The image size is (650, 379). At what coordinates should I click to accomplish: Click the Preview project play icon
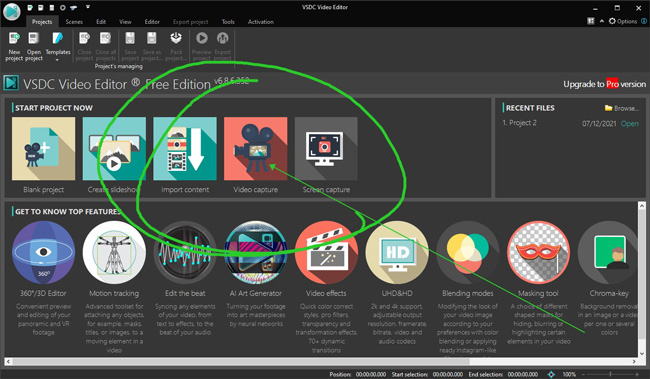pos(202,38)
